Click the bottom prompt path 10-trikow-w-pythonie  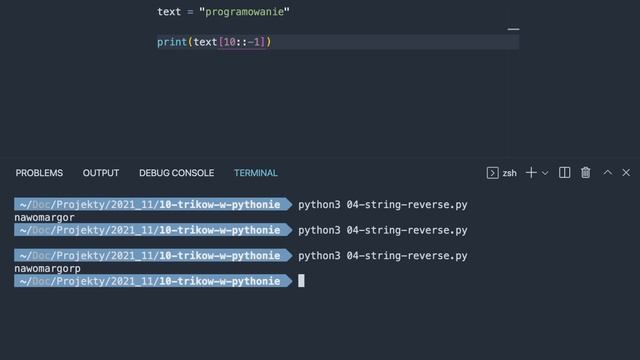220,281
